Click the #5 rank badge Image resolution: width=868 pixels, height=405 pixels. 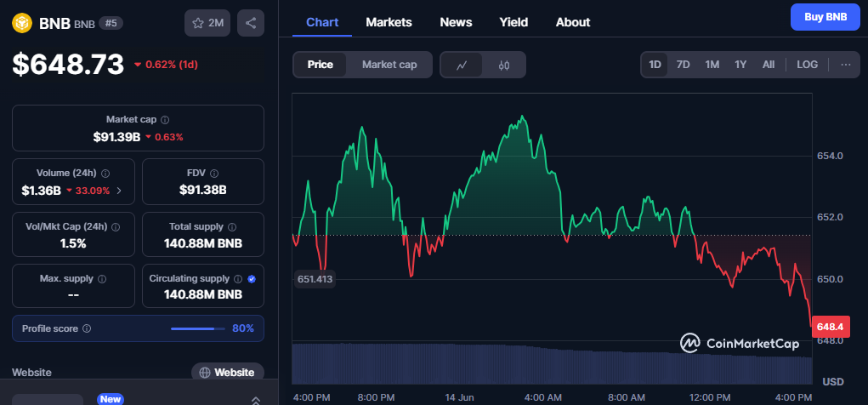click(x=111, y=23)
